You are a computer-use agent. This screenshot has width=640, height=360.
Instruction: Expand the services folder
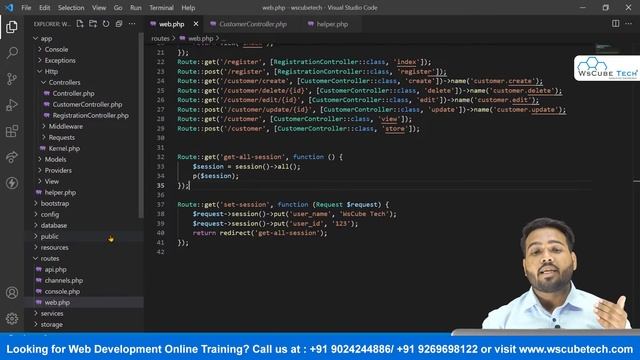coord(52,314)
